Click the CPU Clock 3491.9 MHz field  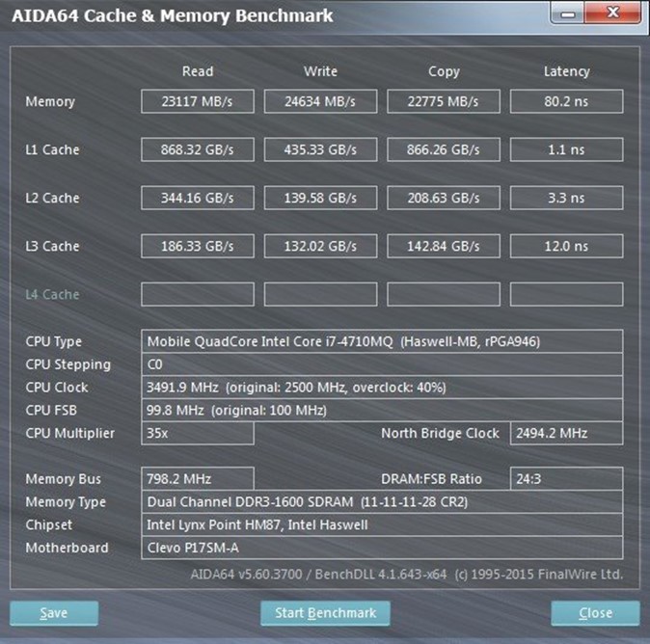382,388
